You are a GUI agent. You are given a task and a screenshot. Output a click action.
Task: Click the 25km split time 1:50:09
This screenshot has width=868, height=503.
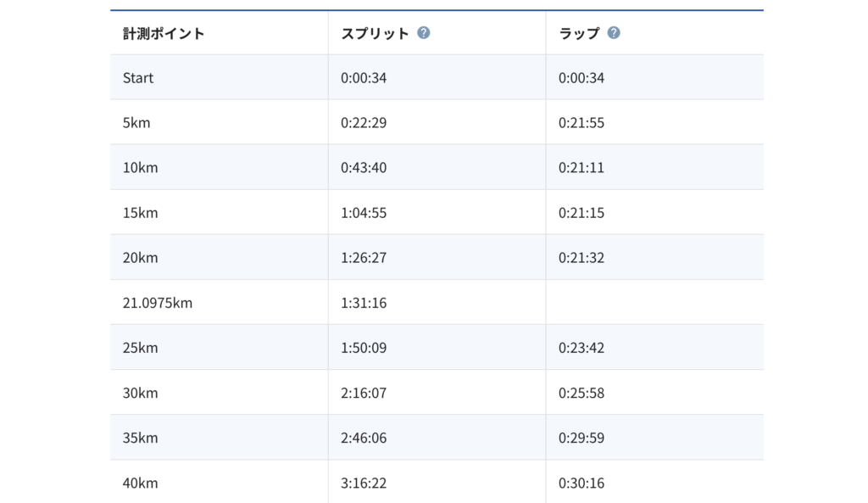tap(364, 348)
